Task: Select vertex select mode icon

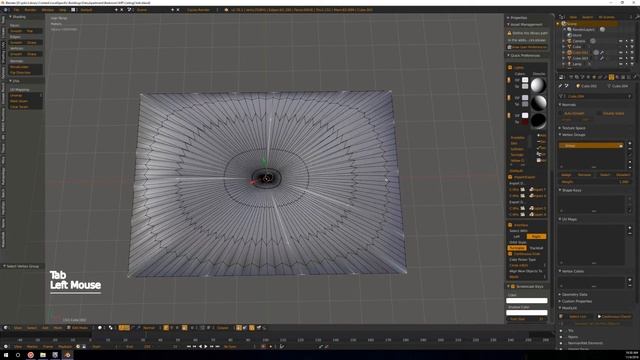Action: point(166,328)
